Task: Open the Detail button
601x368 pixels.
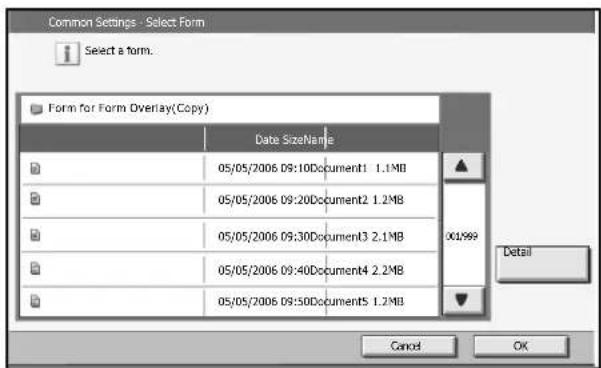Action: (x=542, y=264)
